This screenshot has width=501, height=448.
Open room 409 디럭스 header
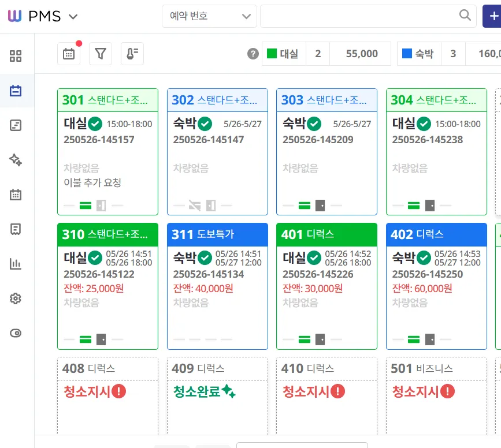(x=217, y=368)
